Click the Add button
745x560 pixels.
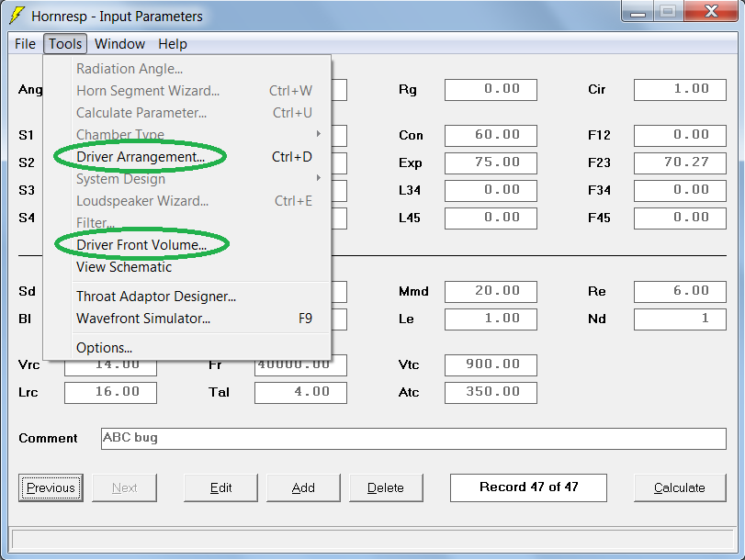pos(304,487)
